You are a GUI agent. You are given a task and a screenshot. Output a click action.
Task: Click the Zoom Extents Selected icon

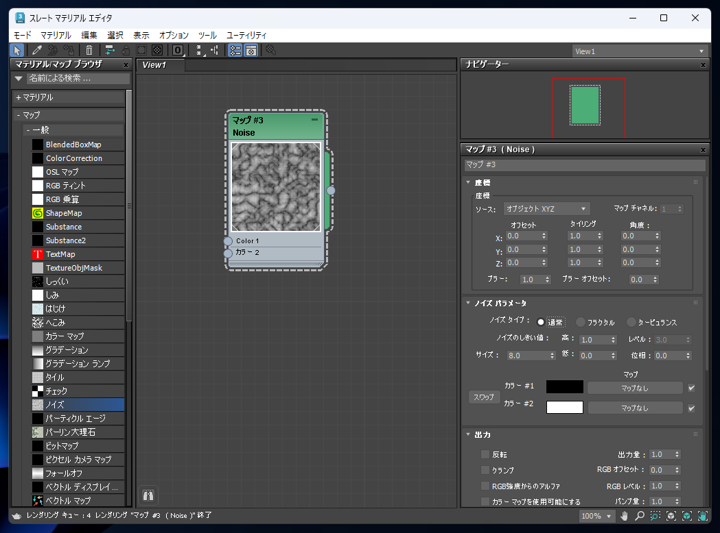tap(686, 516)
